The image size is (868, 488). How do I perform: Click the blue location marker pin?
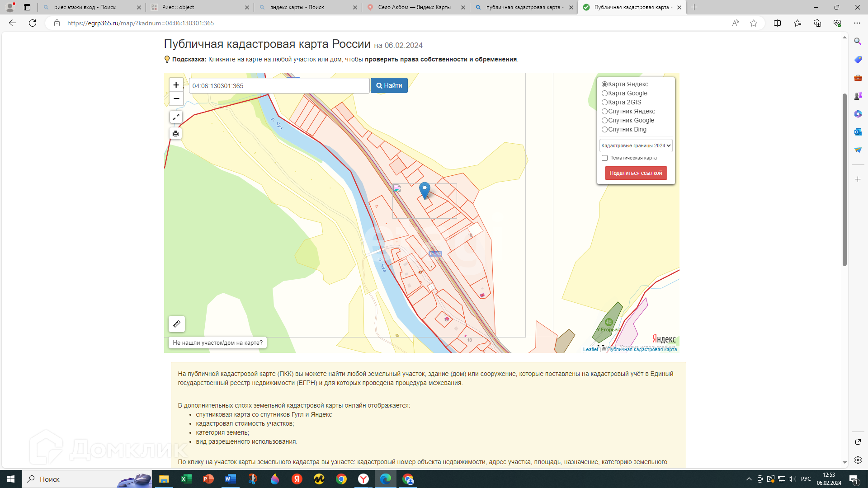425,190
